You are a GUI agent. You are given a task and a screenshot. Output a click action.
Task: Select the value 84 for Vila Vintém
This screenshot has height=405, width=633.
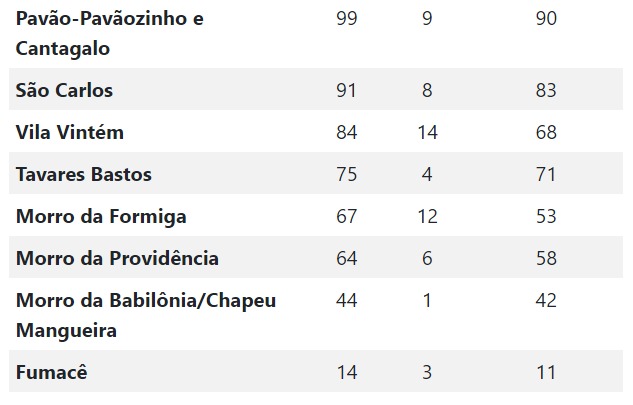(x=346, y=132)
